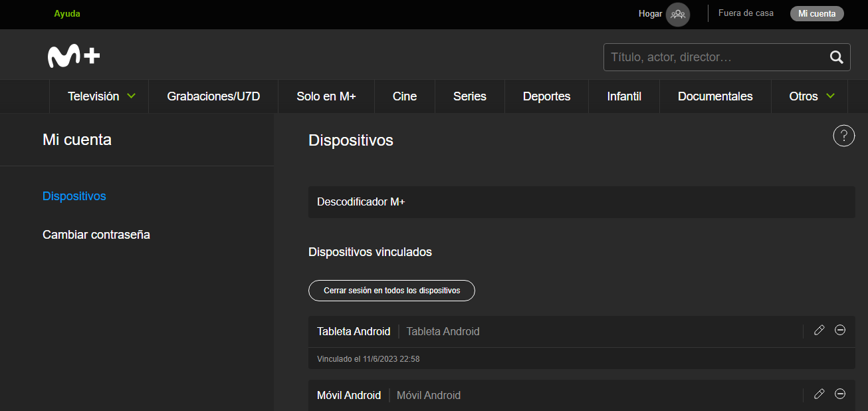The image size is (868, 411).
Task: Focus the title, actor, director search field
Action: pyautogui.click(x=714, y=57)
